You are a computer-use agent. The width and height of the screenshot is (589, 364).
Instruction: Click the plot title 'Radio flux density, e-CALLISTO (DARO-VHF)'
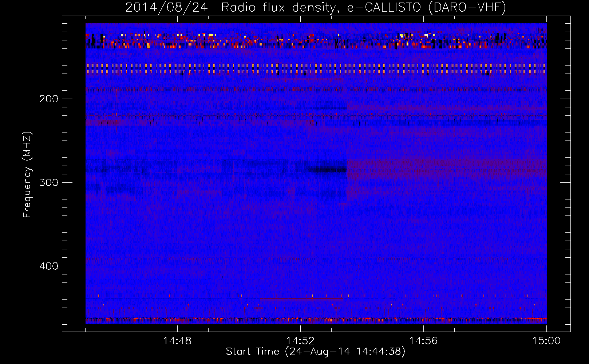(x=363, y=7)
